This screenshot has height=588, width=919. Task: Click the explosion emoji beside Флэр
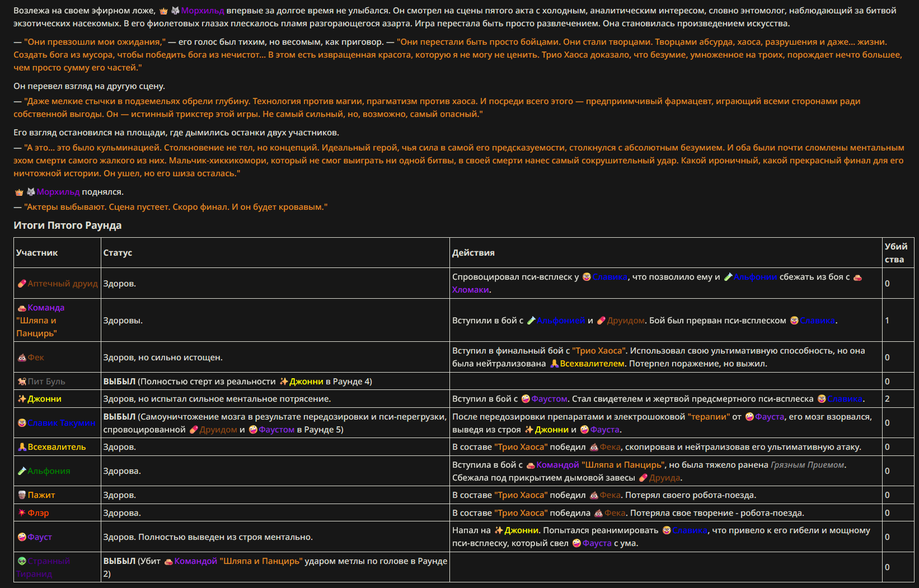point(22,513)
